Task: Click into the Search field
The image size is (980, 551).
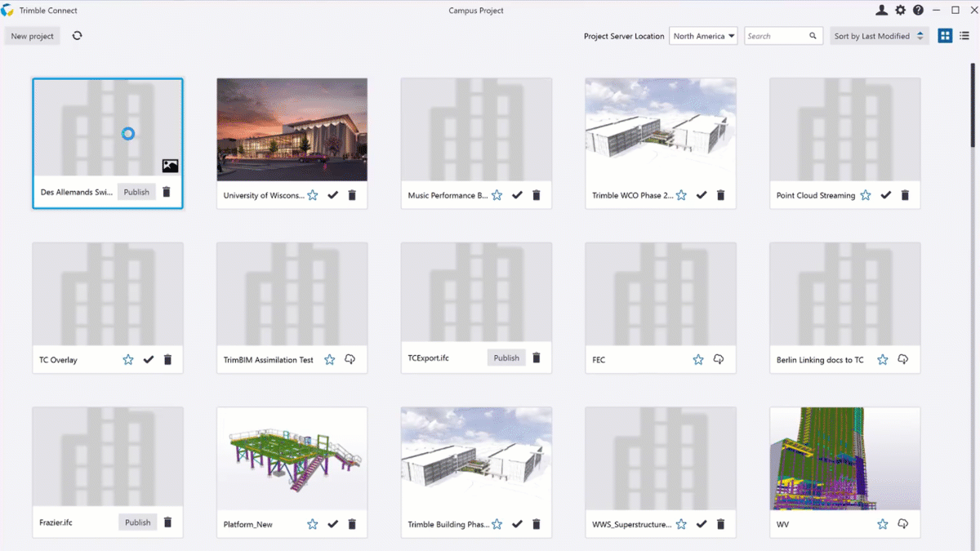Action: (x=776, y=36)
